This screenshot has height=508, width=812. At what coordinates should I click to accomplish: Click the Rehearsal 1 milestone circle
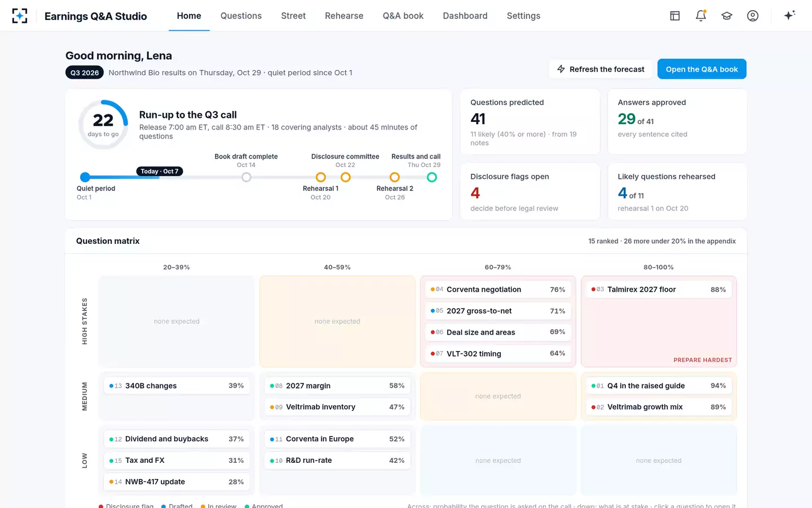point(320,177)
